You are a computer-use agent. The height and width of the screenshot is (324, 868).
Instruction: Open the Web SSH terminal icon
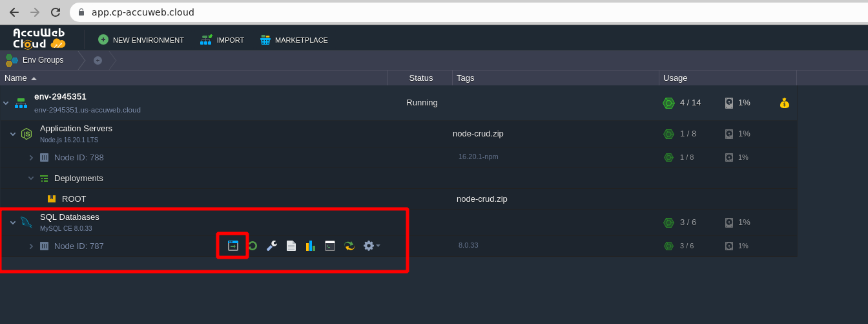coord(330,246)
